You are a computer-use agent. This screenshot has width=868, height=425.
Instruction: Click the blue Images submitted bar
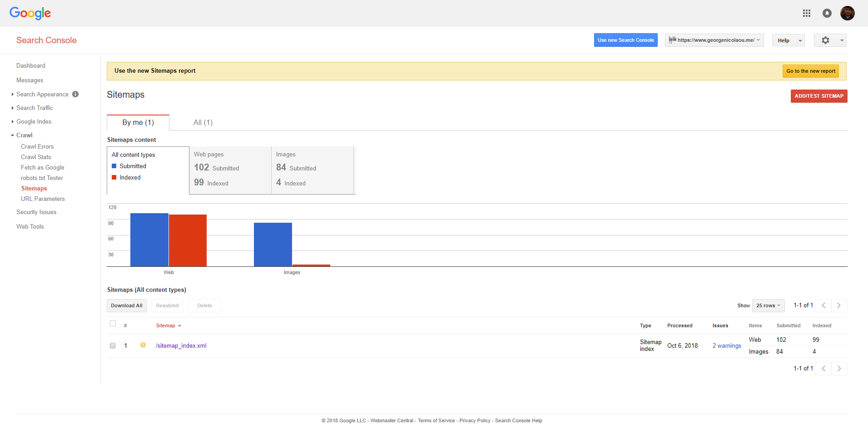pos(273,245)
